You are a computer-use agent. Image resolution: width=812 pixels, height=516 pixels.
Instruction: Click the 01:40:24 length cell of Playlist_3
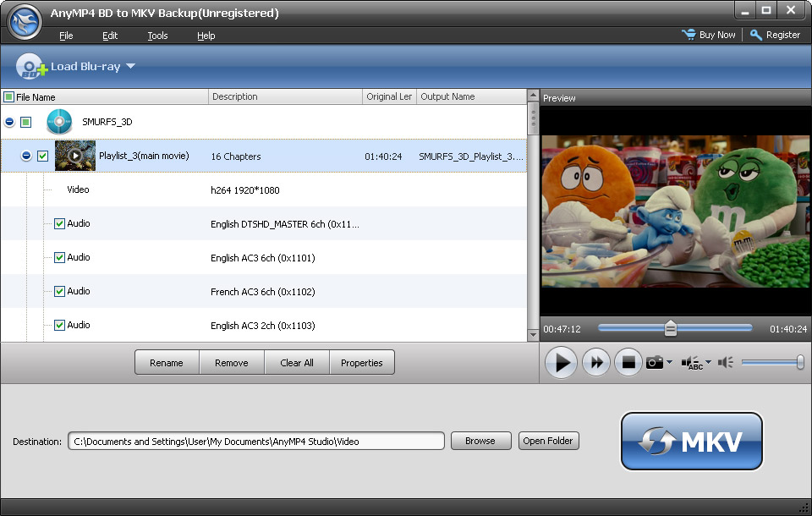coord(383,156)
